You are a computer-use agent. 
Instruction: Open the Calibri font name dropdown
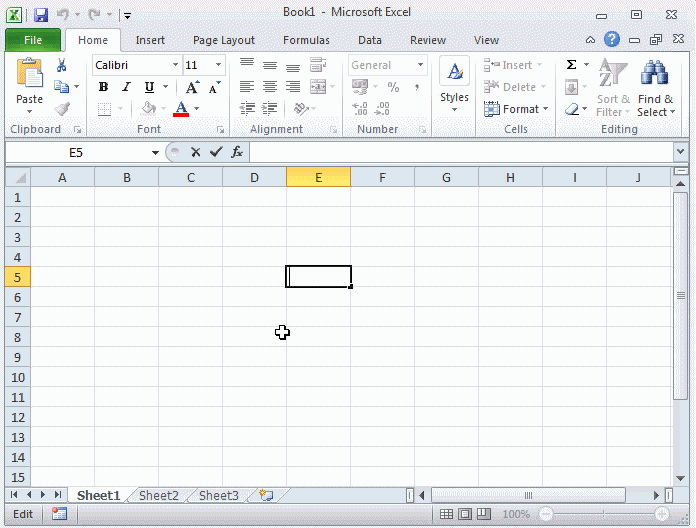point(175,65)
